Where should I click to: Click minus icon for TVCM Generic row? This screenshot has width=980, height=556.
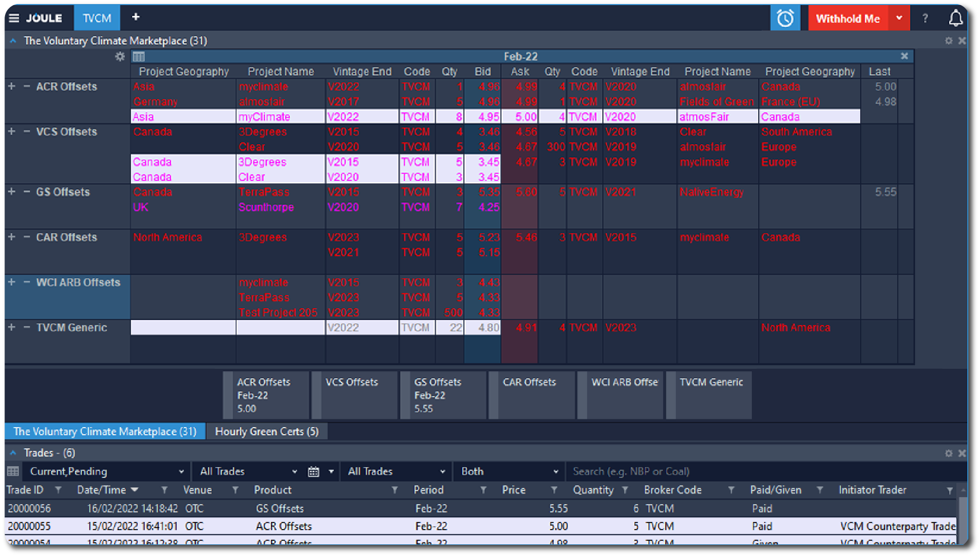point(26,327)
